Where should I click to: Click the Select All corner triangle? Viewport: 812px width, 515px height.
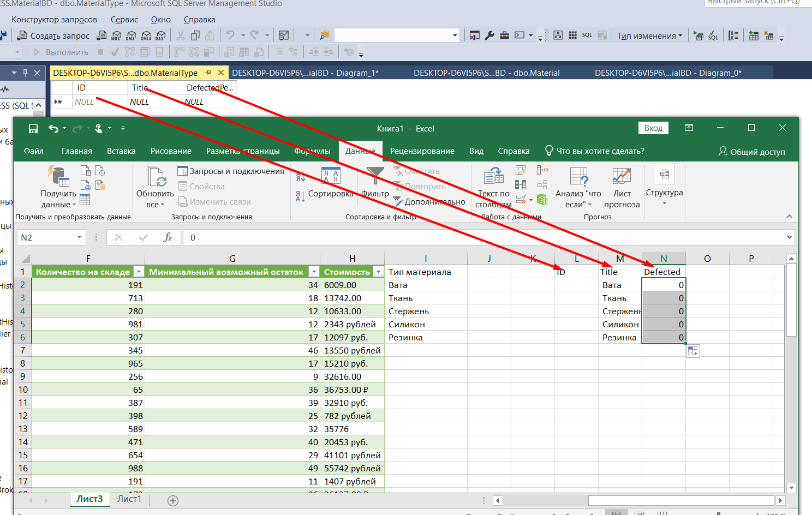(x=25, y=259)
